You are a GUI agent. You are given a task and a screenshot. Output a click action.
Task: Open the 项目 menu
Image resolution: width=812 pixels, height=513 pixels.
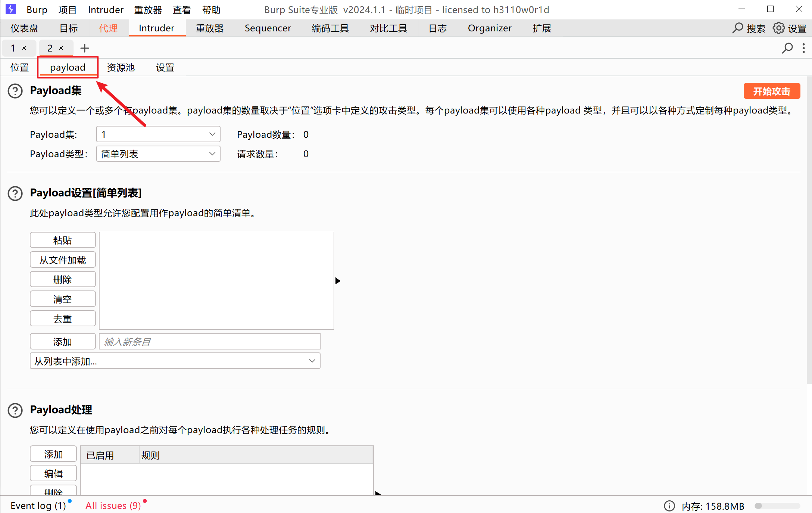[x=68, y=10]
